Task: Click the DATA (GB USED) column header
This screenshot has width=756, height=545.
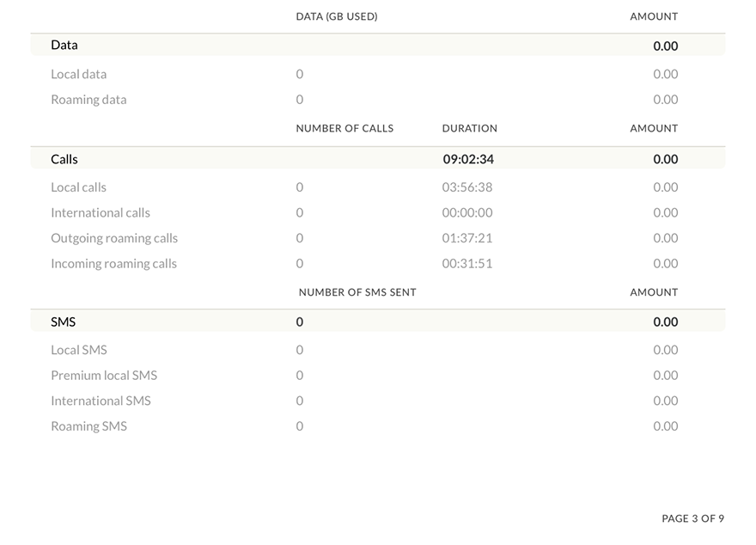Action: click(337, 16)
